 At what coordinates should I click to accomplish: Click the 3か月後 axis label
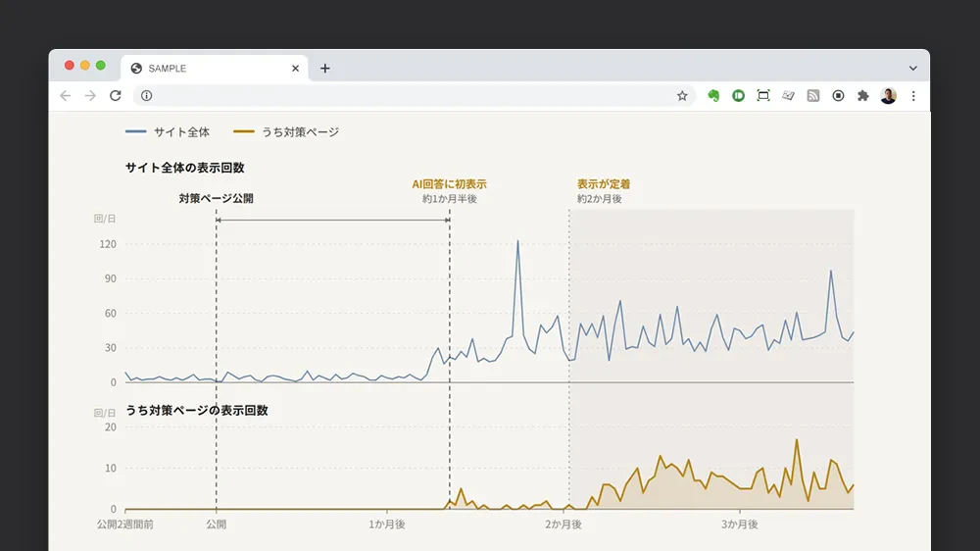(740, 525)
